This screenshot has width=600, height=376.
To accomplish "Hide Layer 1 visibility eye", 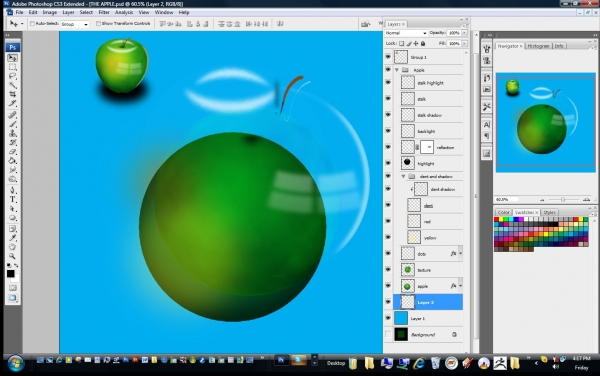I will [388, 318].
